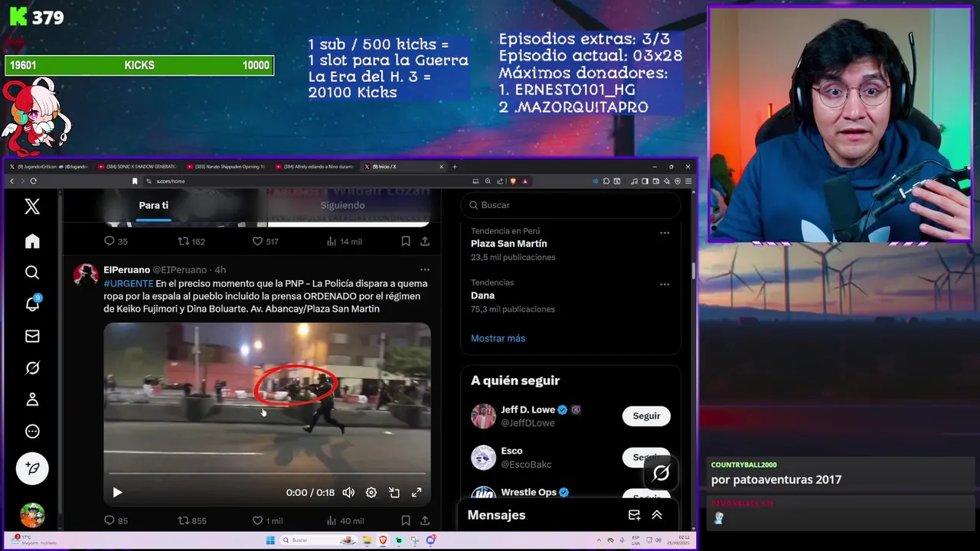Like the upper post with 517 likes
The width and height of the screenshot is (980, 551).
(266, 241)
